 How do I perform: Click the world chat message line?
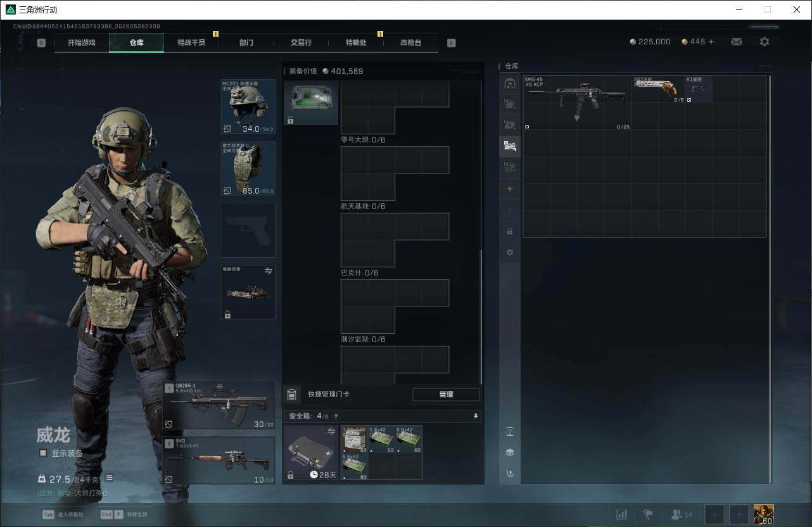[x=72, y=493]
